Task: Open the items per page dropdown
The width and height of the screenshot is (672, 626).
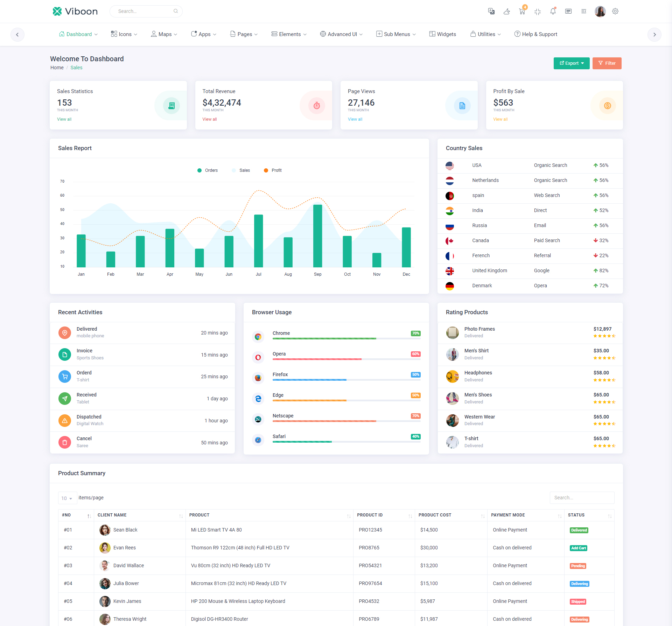Action: click(67, 498)
